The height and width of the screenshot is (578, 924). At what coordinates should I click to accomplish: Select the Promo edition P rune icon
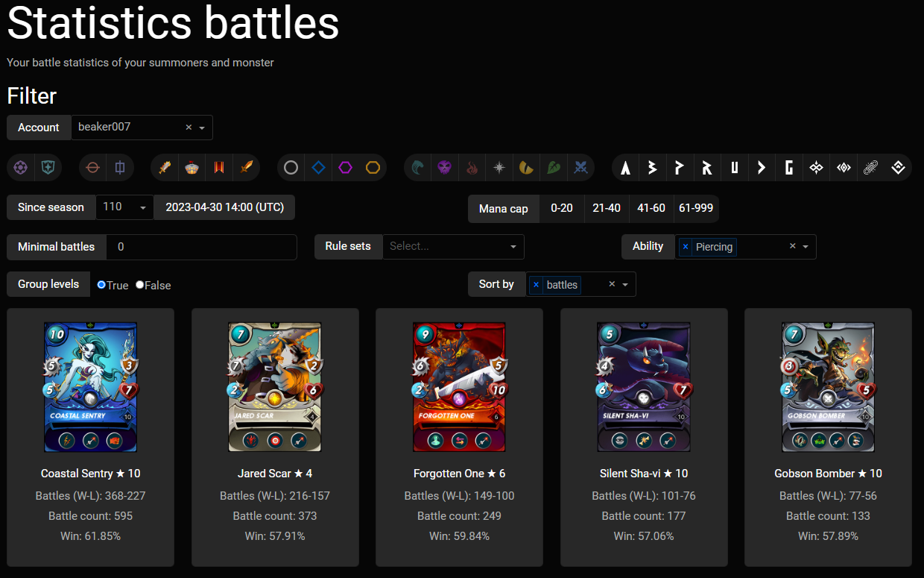tap(680, 168)
